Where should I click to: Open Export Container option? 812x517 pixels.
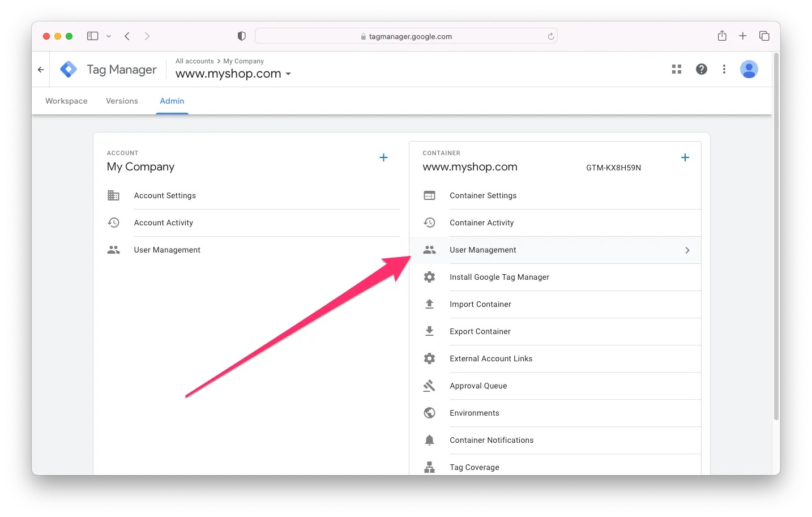click(x=480, y=331)
